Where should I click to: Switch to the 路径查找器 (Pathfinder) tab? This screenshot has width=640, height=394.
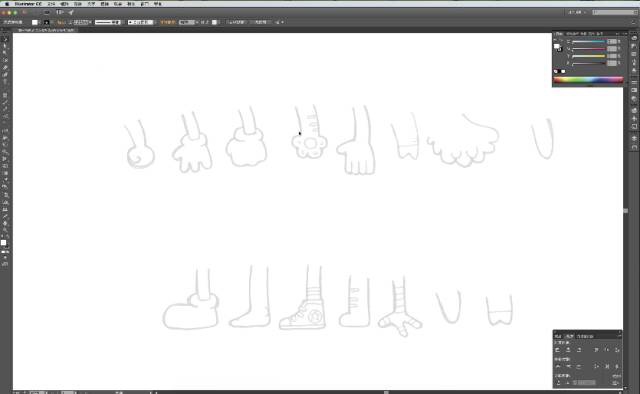click(585, 336)
